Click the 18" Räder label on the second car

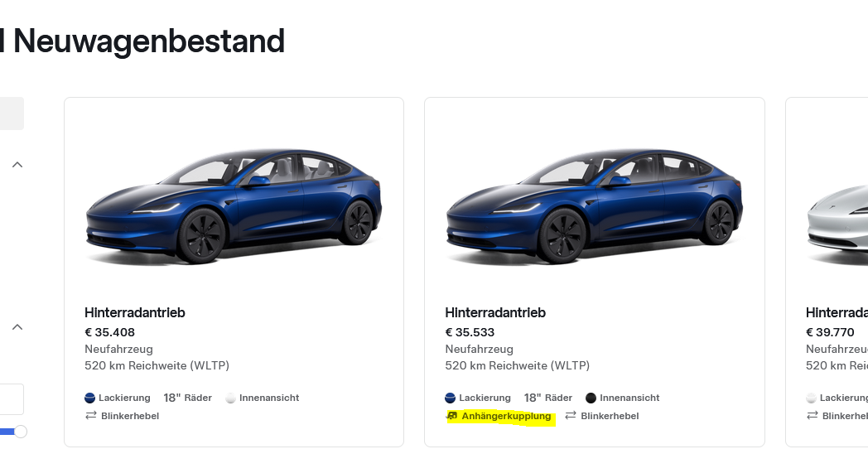click(548, 398)
